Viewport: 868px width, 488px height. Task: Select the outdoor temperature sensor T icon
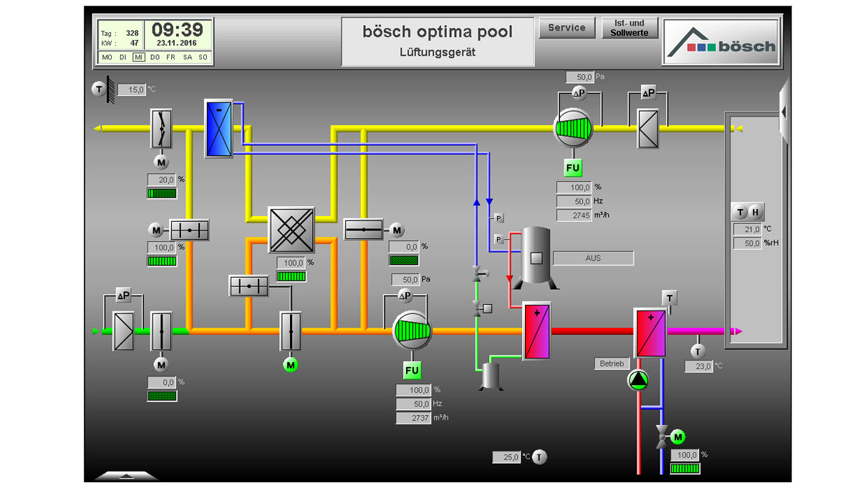(x=98, y=89)
